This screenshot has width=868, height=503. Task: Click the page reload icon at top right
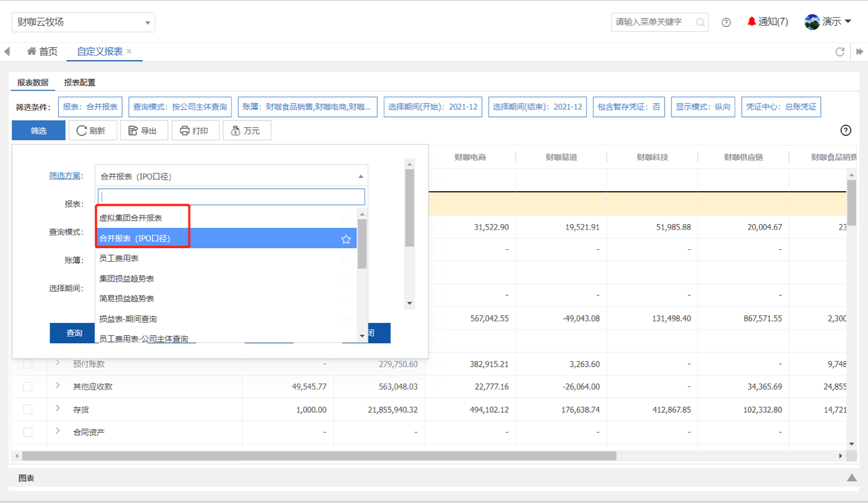[839, 52]
